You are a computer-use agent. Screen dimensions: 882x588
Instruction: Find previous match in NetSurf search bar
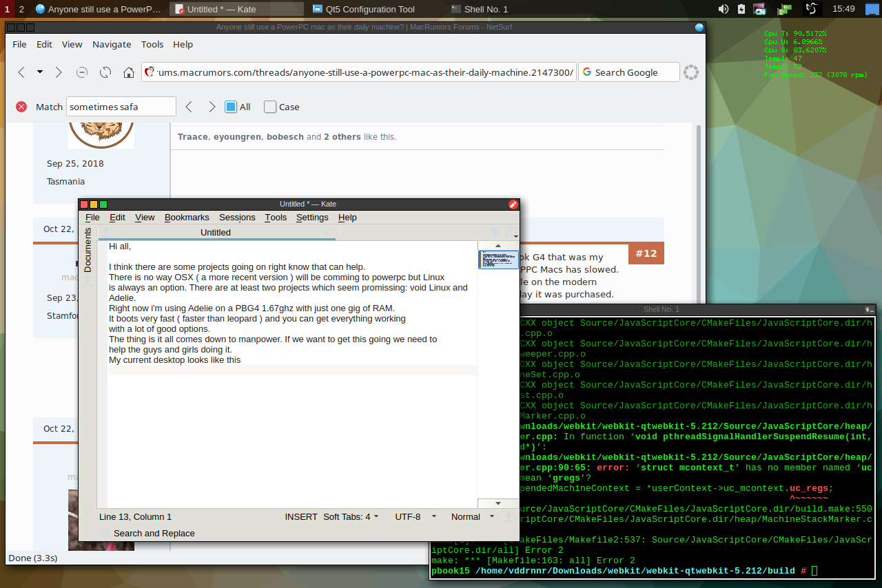189,107
